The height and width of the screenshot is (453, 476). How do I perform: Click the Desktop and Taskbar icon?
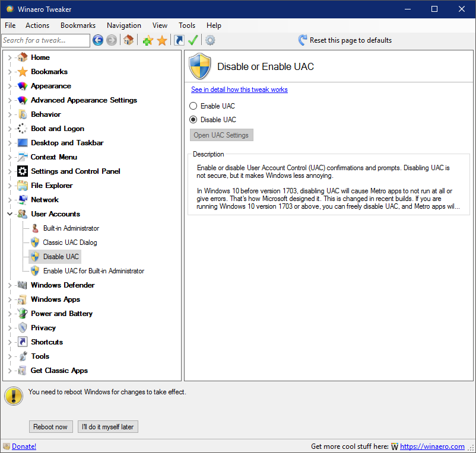(x=23, y=143)
